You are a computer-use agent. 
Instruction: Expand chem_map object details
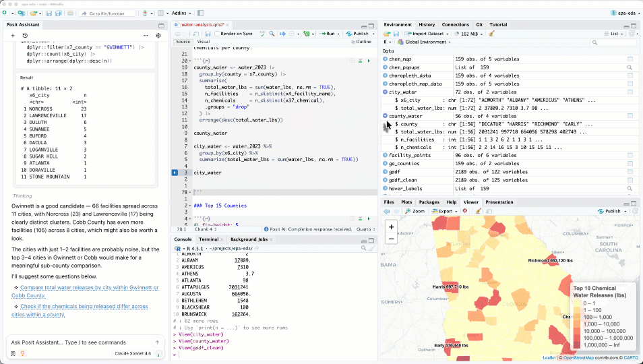pyautogui.click(x=385, y=59)
